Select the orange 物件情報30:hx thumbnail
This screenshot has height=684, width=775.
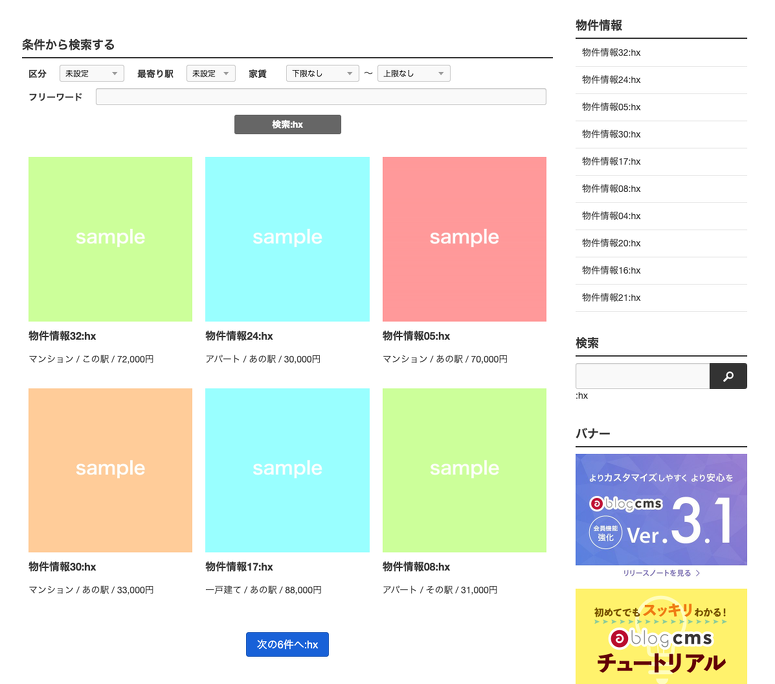pyautogui.click(x=110, y=470)
